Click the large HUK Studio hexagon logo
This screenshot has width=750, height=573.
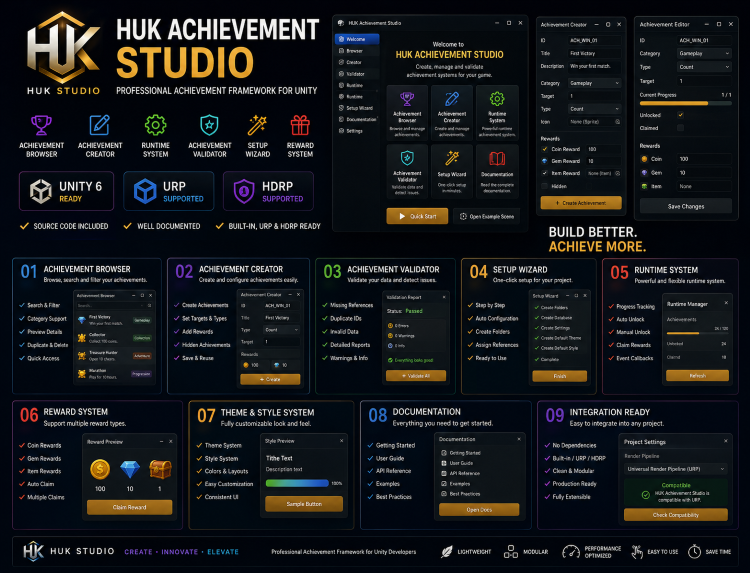point(63,48)
